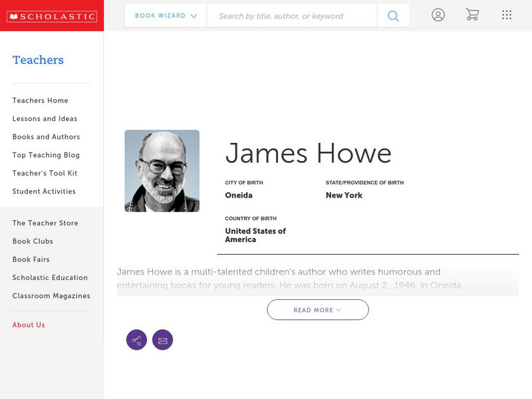Screen dimensions: 532x399
Task: Open Lessons and Ideas
Action: coord(44,118)
